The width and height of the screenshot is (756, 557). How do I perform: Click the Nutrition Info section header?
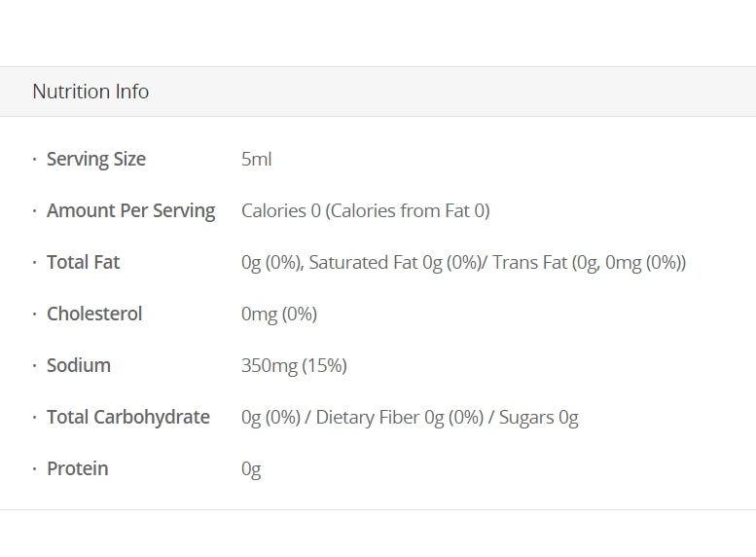click(x=90, y=92)
